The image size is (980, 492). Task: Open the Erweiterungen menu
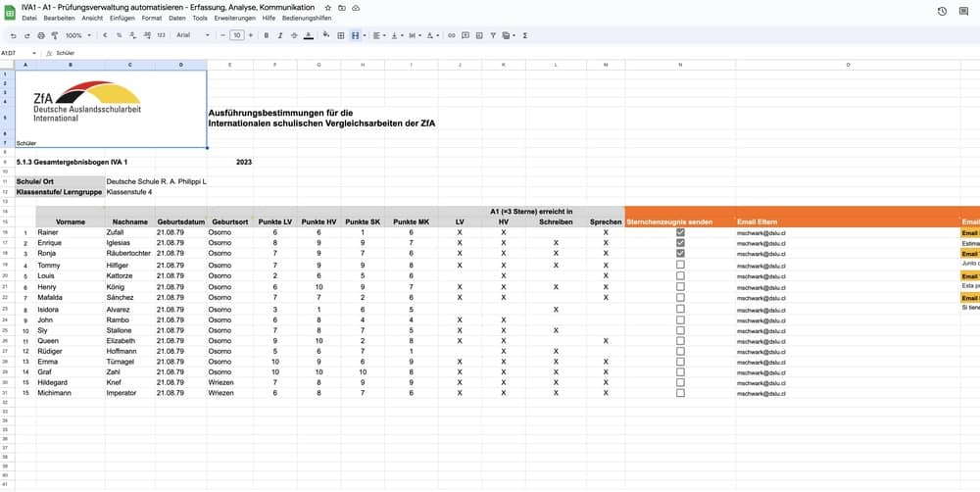point(236,19)
